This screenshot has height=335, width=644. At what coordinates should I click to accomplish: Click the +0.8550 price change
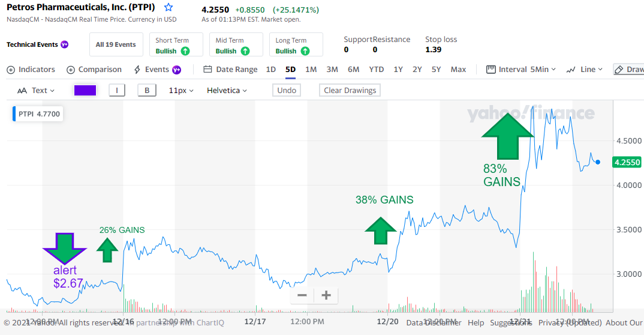249,10
